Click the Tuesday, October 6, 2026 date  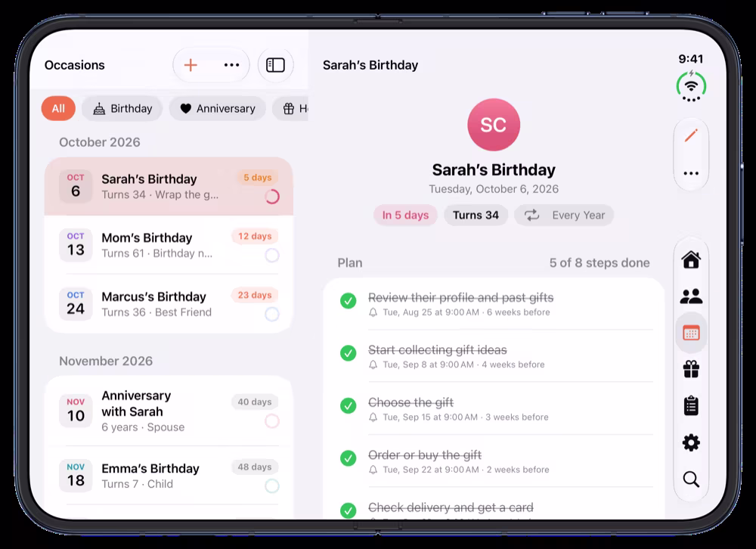point(494,189)
